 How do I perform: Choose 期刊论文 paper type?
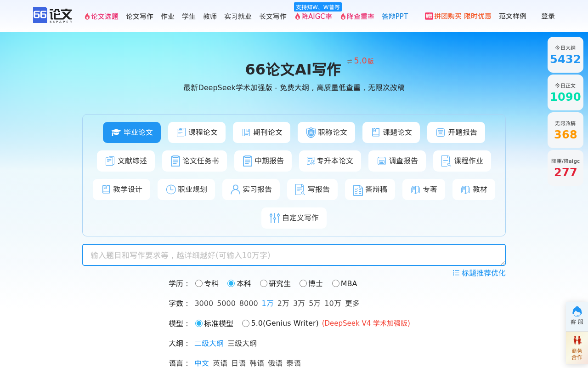pyautogui.click(x=261, y=132)
